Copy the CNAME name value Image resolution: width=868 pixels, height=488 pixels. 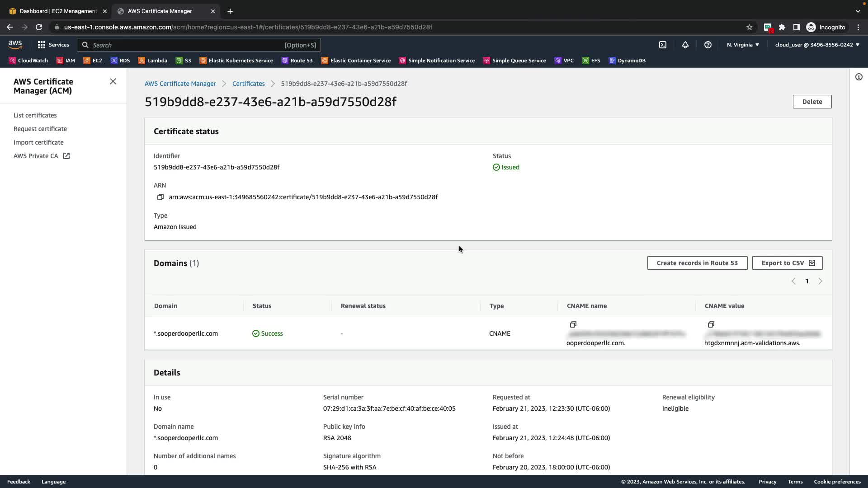click(573, 324)
